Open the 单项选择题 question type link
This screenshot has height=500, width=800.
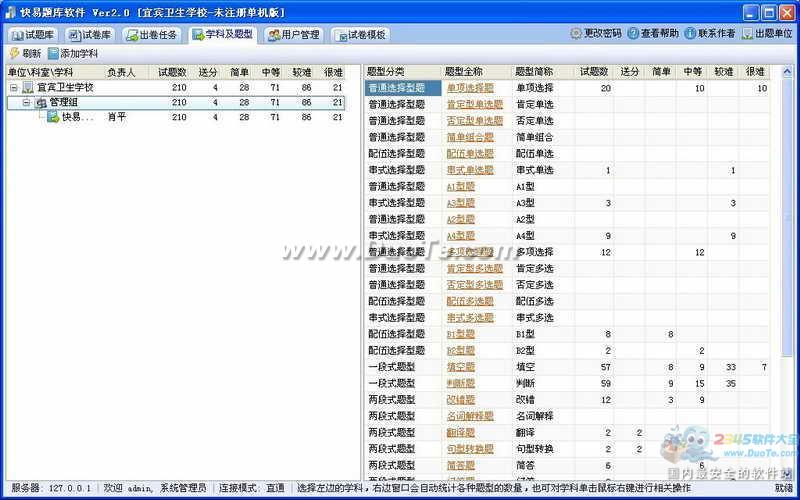pyautogui.click(x=469, y=88)
